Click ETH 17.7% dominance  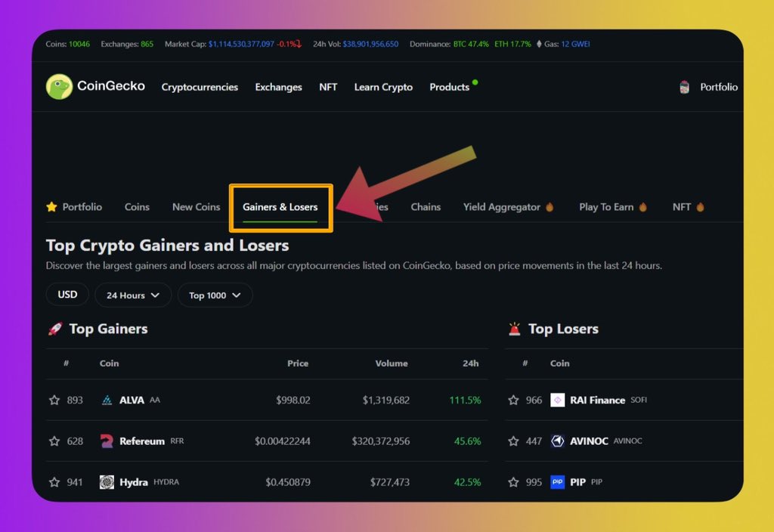click(513, 44)
